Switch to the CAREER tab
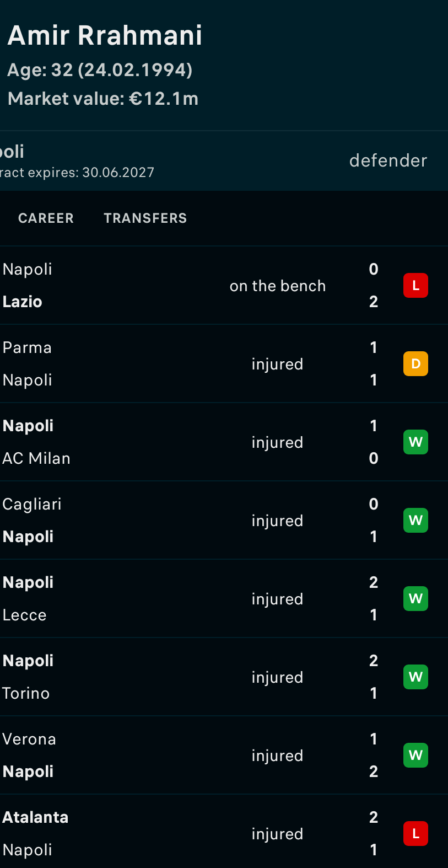Screen dimensions: 448x868 point(46,218)
